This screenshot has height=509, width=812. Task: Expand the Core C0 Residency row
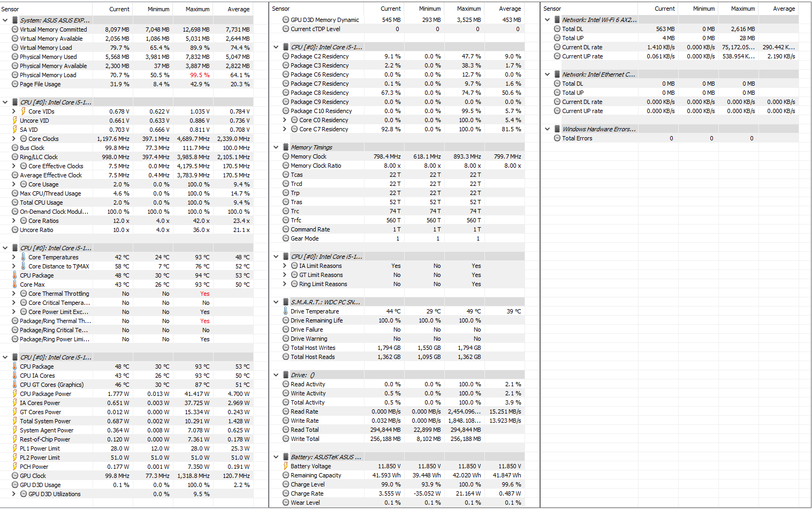coord(285,120)
